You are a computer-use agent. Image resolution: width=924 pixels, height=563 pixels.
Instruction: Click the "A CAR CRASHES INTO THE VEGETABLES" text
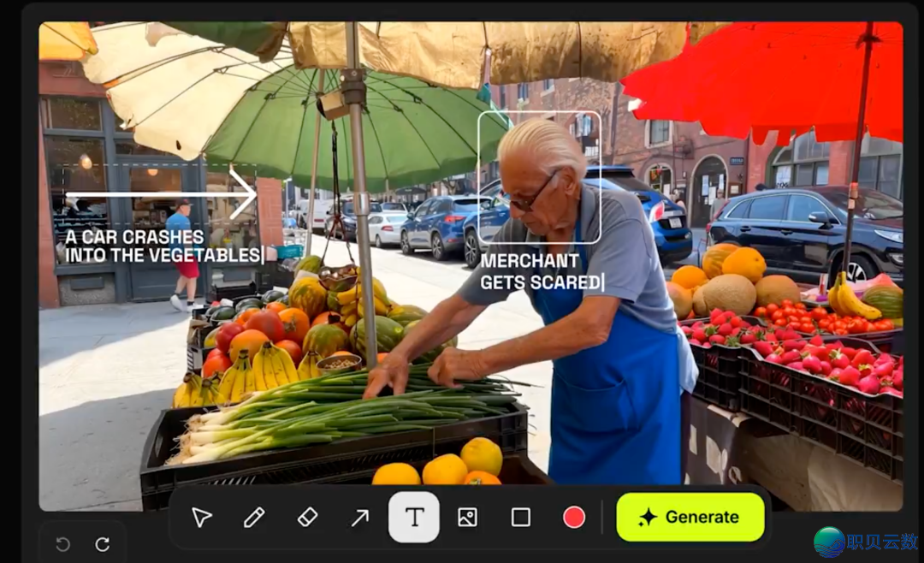(163, 246)
